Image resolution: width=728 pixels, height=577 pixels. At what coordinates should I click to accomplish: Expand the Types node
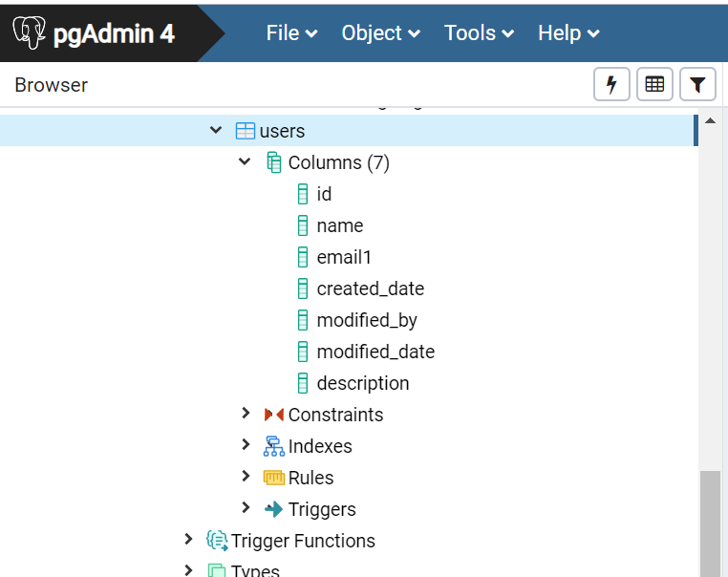tap(188, 570)
